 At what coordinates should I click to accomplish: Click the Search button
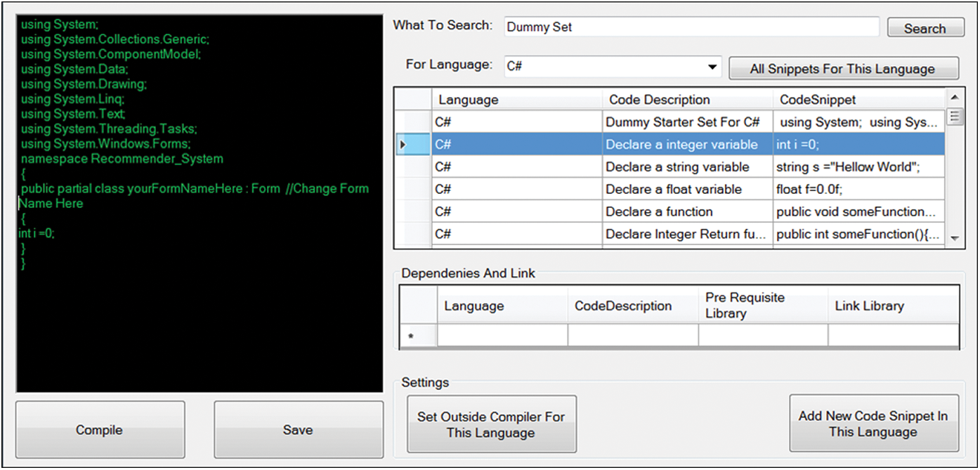(x=924, y=28)
